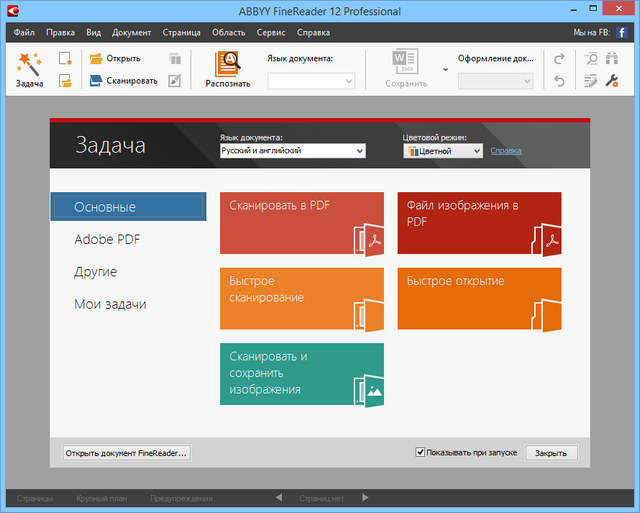Go to next page using right arrow
640x513 pixels.
tap(366, 497)
